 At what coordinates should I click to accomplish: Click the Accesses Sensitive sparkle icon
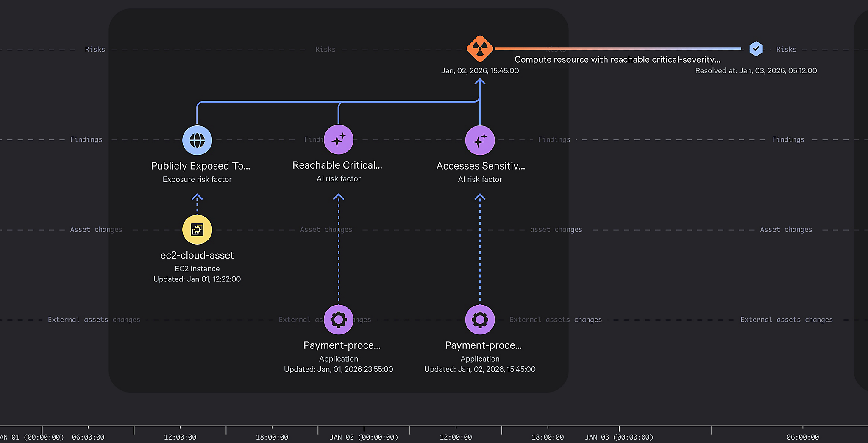point(480,140)
